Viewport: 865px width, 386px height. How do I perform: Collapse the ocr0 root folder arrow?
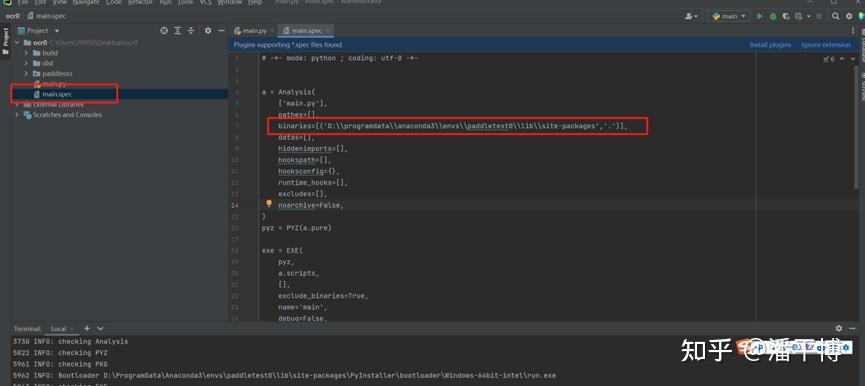point(17,42)
